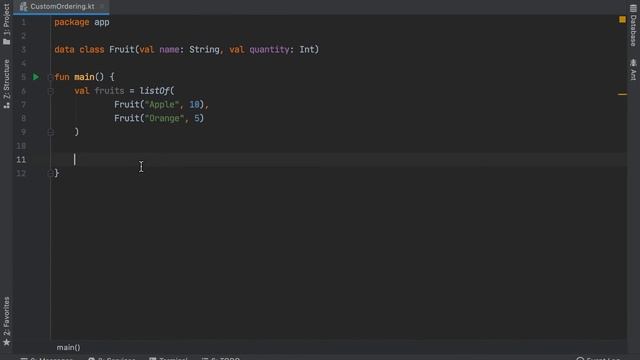Click the Fruit constructor call on line 7

pos(127,104)
